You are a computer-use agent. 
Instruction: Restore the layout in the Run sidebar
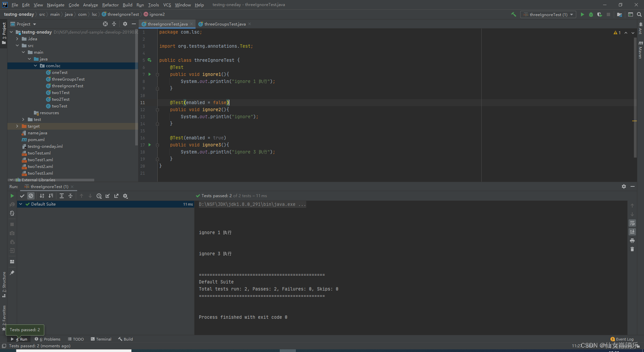click(x=12, y=261)
